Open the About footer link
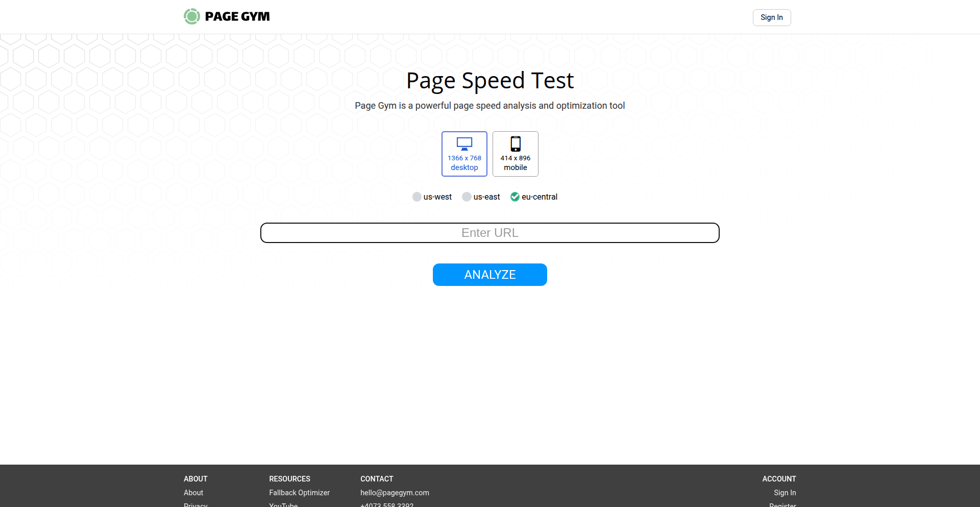Image resolution: width=980 pixels, height=507 pixels. 193,493
